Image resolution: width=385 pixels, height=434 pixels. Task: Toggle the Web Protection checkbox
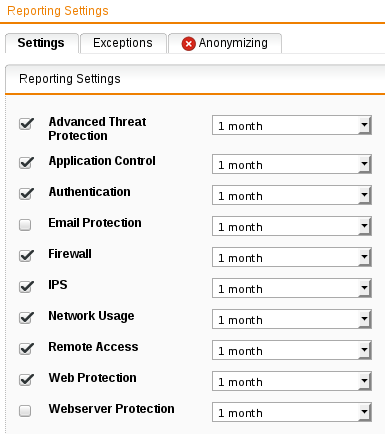(x=26, y=380)
